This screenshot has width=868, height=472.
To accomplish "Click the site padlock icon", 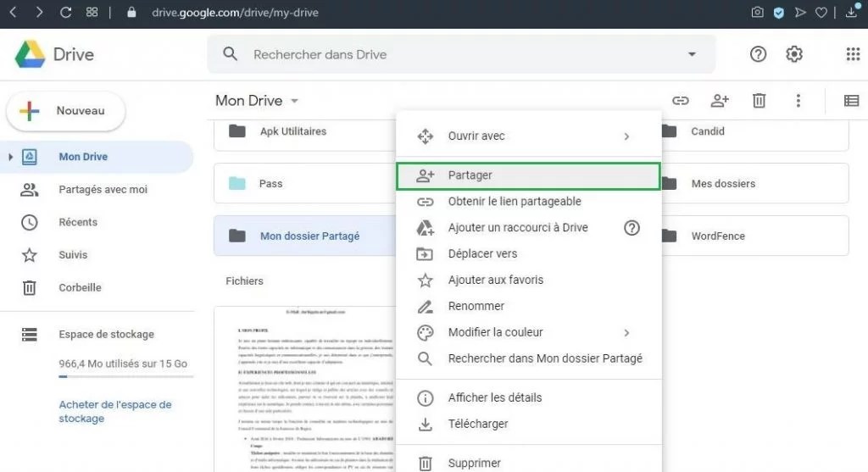I will pos(131,12).
